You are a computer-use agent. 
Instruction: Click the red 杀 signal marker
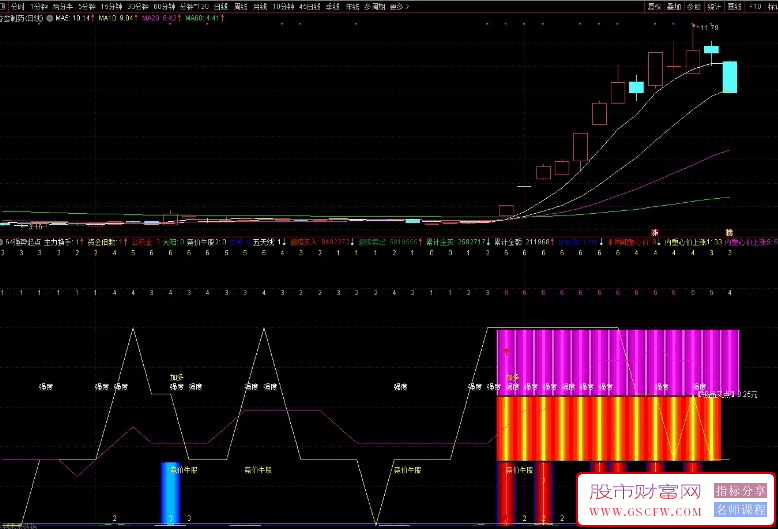(x=655, y=231)
